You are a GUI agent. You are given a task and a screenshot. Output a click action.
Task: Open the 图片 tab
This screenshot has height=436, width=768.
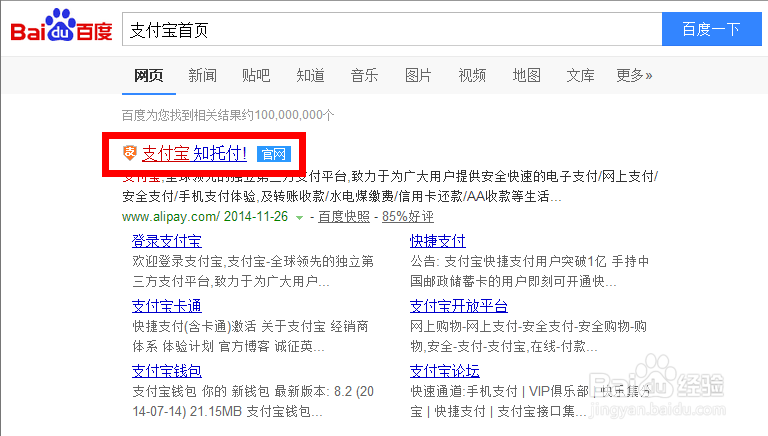(418, 75)
